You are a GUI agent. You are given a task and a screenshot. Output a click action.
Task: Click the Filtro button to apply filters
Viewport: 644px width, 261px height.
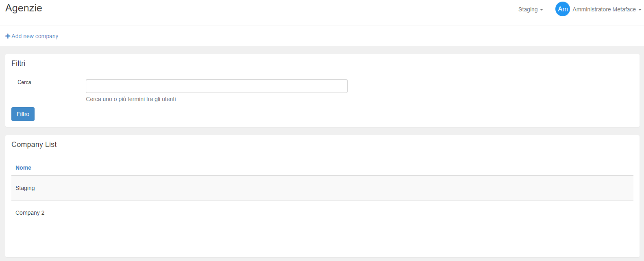[23, 114]
